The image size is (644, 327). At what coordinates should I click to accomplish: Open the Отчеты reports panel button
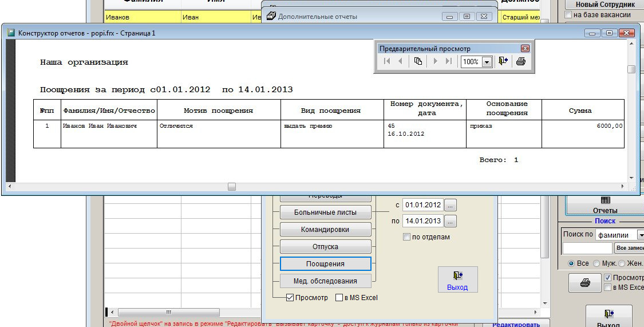[x=605, y=205]
